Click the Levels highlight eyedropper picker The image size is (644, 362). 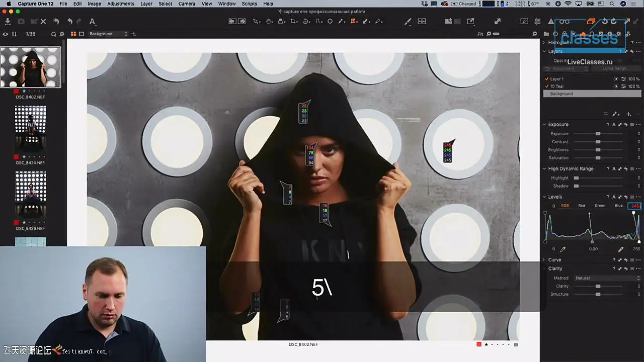click(x=621, y=249)
